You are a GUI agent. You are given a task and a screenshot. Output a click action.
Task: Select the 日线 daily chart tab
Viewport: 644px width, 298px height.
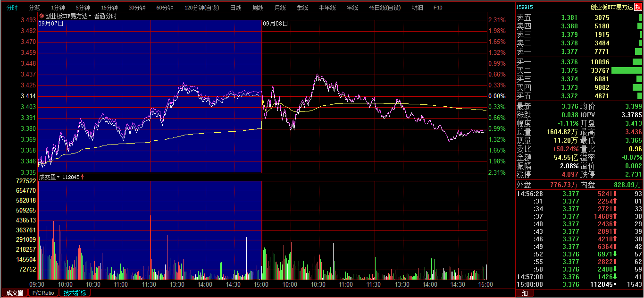pyautogui.click(x=235, y=8)
